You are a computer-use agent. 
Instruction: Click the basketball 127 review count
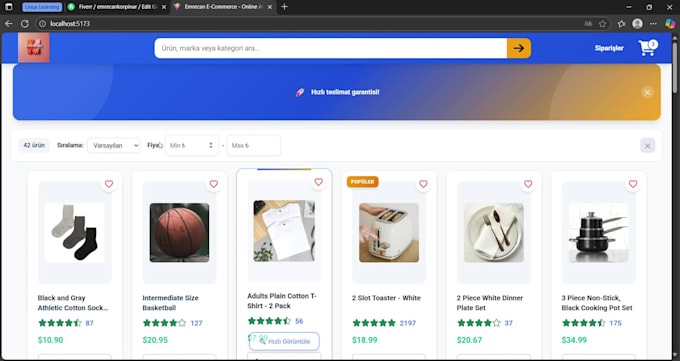pyautogui.click(x=196, y=323)
